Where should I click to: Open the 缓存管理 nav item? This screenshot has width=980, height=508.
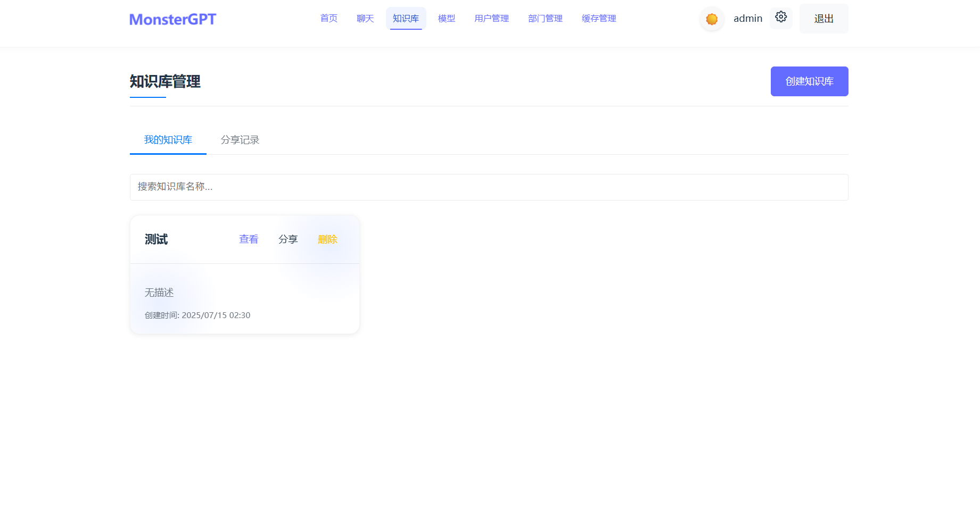tap(599, 19)
